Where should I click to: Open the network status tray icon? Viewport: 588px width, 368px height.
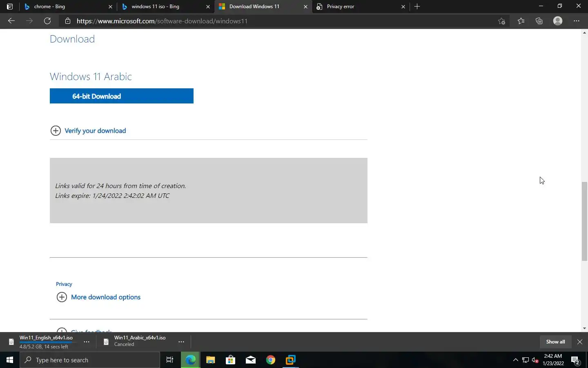tap(526, 360)
